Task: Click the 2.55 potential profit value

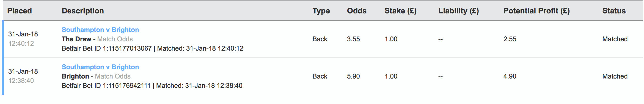Action: click(510, 39)
